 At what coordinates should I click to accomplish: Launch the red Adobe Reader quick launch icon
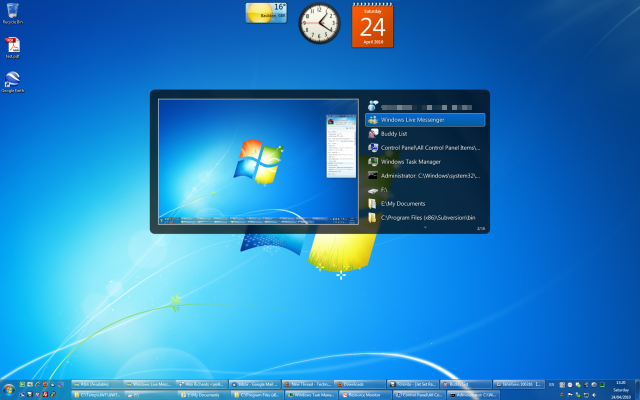coord(45,394)
